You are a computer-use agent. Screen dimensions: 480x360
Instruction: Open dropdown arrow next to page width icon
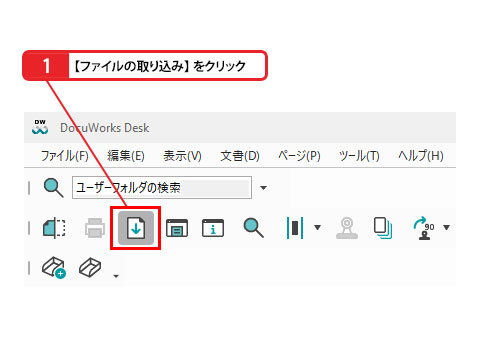pos(317,228)
